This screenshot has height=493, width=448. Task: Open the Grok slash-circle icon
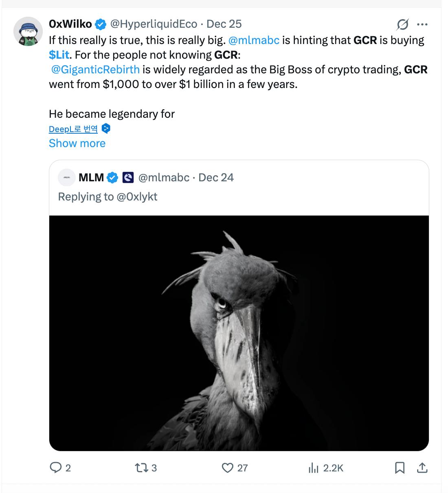click(x=402, y=24)
